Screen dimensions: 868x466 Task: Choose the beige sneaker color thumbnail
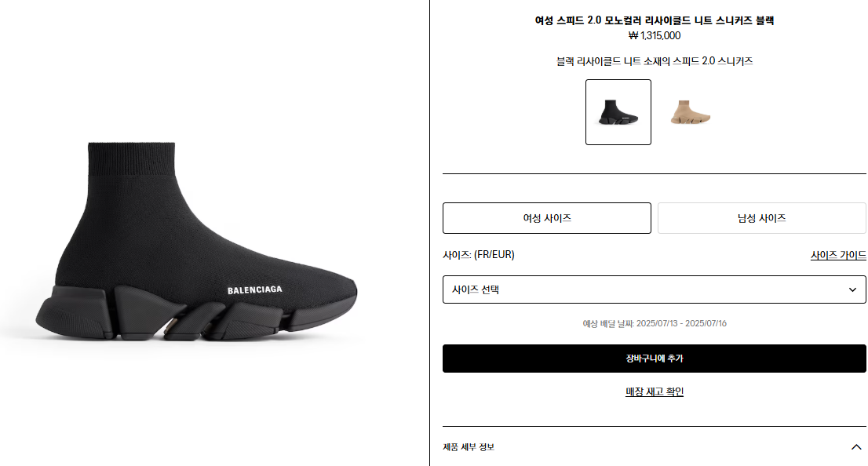point(690,112)
